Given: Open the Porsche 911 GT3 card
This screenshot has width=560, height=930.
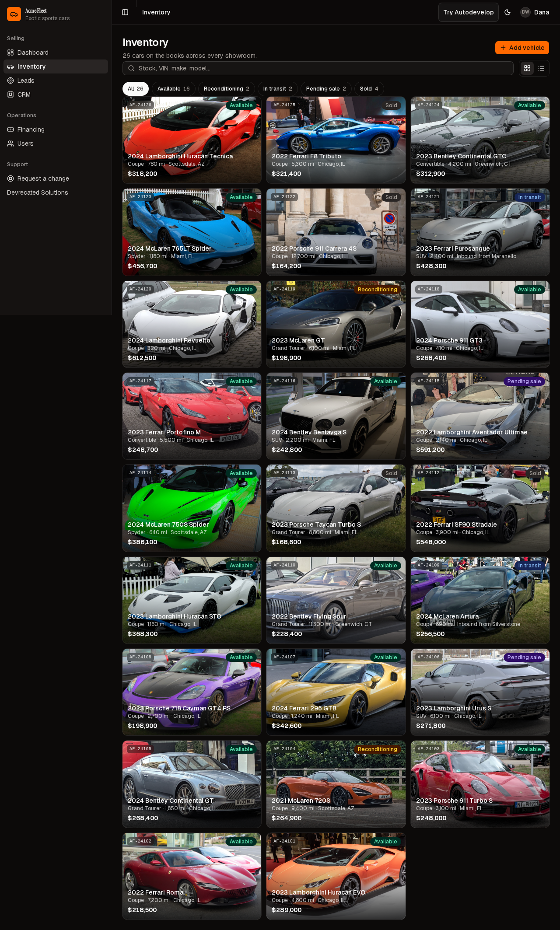Looking at the screenshot, I should point(480,324).
